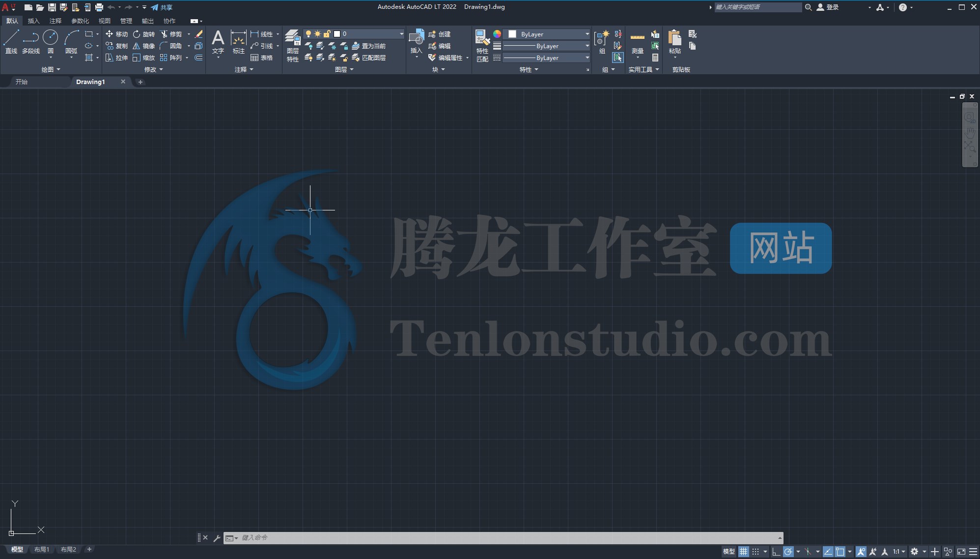Select the Arc (圆弧) tool

point(71,41)
